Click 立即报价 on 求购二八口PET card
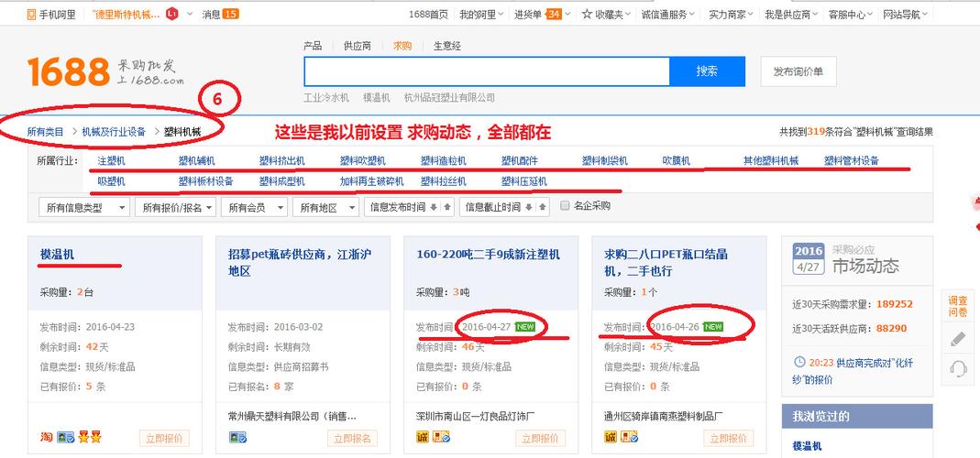 click(x=729, y=438)
